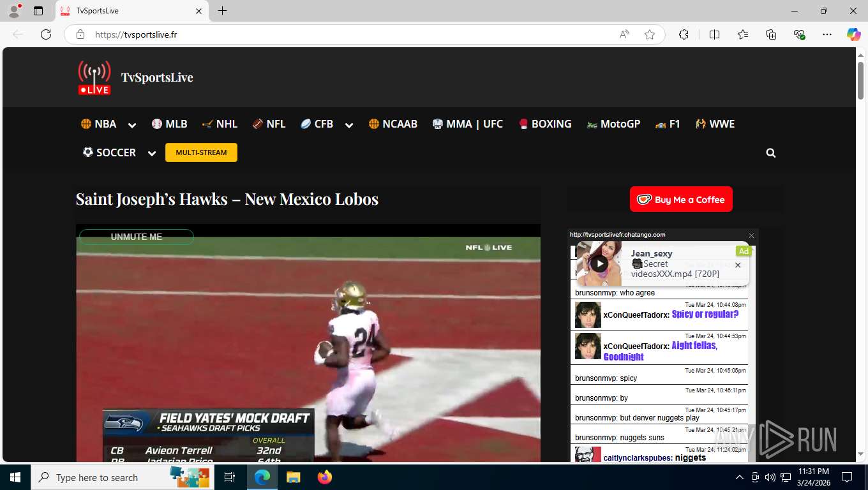Open Browser essentials heart icon
The image size is (868, 490).
799,34
